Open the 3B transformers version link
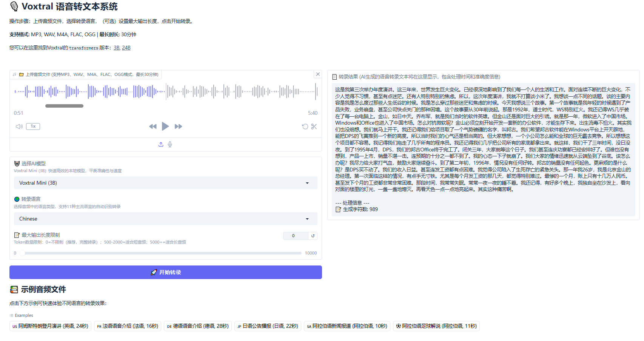The image size is (644, 341). (116, 48)
